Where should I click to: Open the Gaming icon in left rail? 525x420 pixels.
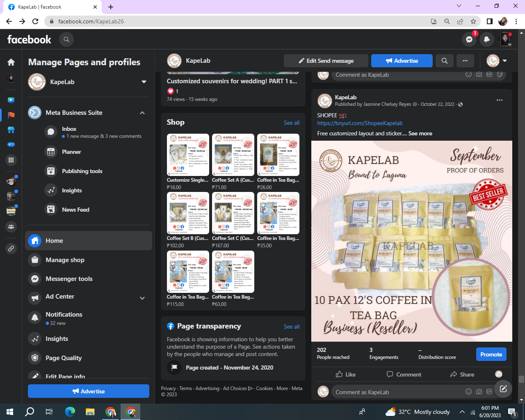point(11,145)
